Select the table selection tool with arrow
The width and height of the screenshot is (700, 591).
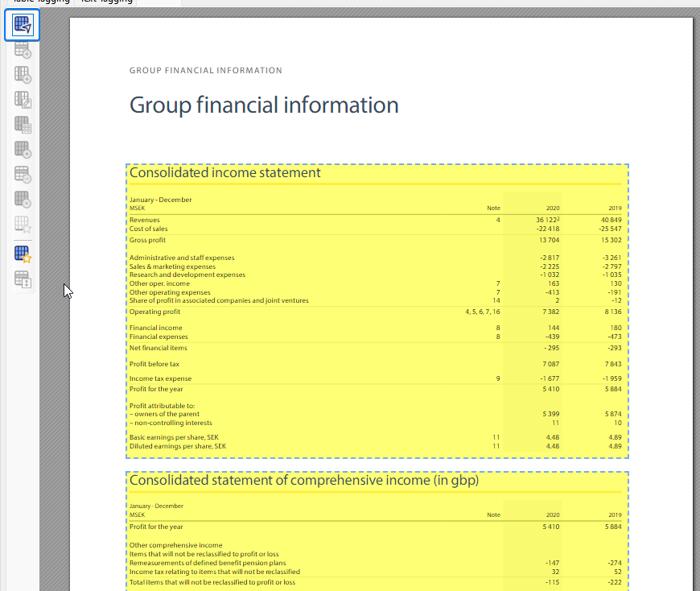point(22,25)
